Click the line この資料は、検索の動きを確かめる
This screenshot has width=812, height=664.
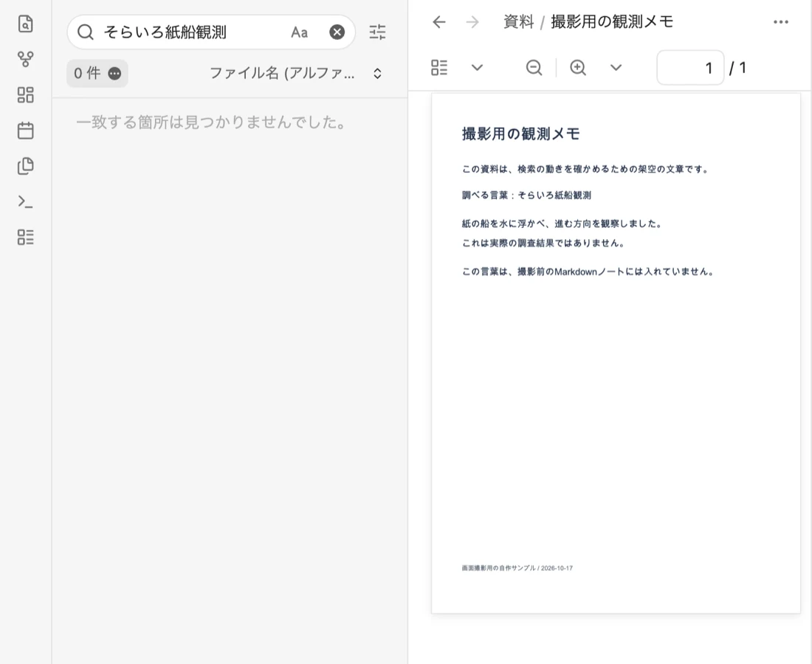pyautogui.click(x=585, y=169)
